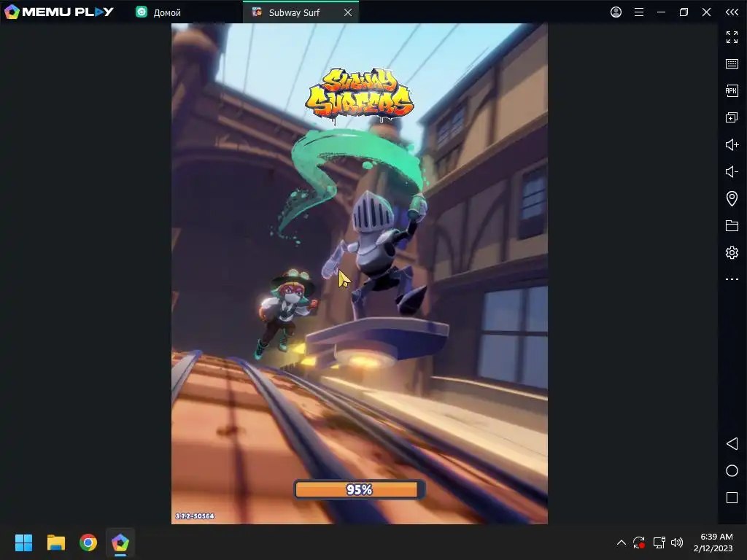Install an APK file
This screenshot has height=560, width=747.
click(732, 90)
